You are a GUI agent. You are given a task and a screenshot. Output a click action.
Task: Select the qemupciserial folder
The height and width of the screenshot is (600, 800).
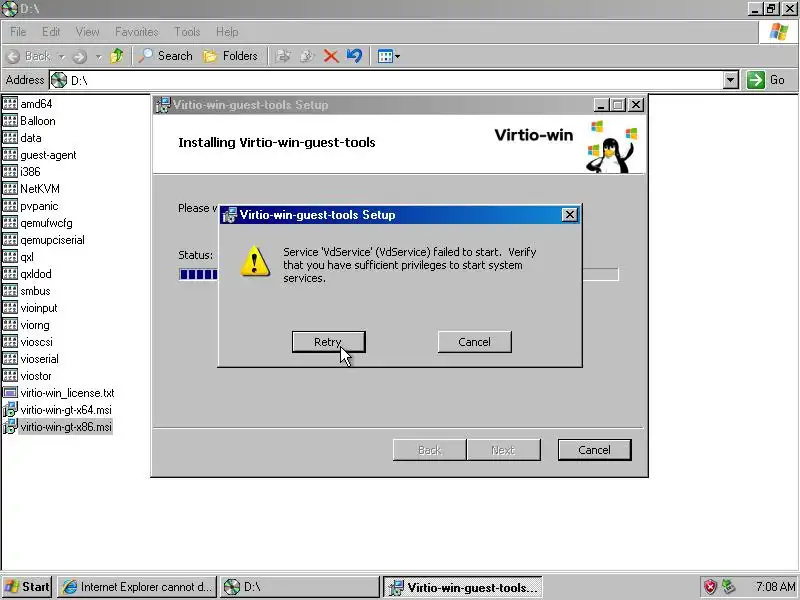click(x=44, y=240)
